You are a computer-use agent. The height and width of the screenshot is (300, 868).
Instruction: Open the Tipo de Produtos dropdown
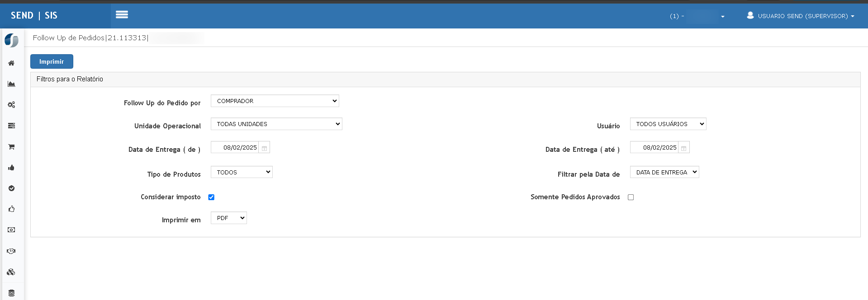pyautogui.click(x=242, y=172)
